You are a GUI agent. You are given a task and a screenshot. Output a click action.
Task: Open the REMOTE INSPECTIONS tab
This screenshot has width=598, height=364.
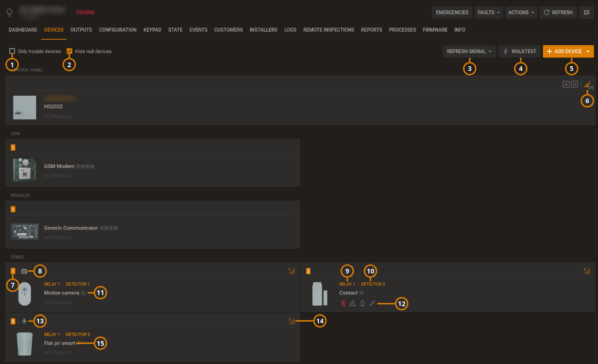(328, 29)
